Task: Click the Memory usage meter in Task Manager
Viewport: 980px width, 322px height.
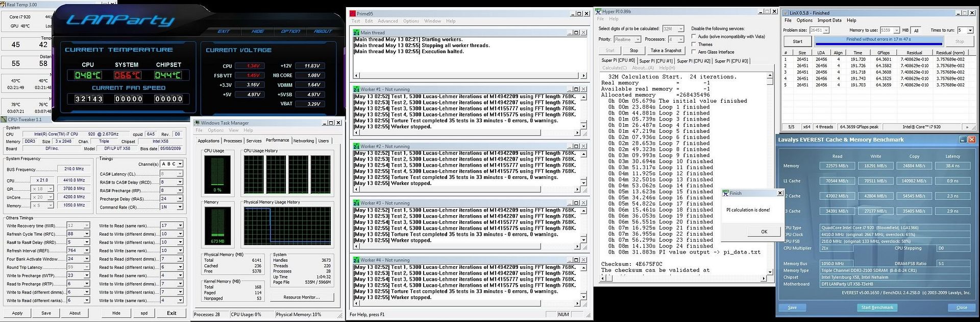Action: point(217,226)
